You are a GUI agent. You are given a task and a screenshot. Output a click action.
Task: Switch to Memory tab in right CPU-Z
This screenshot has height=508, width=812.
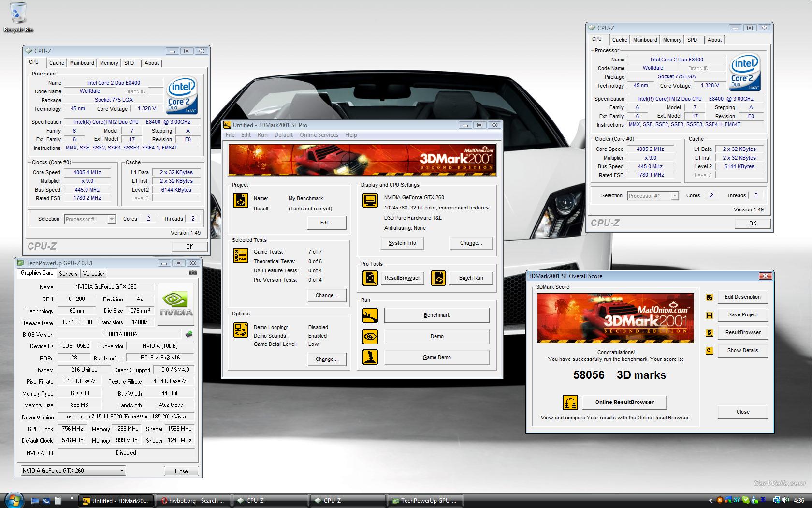pyautogui.click(x=672, y=40)
